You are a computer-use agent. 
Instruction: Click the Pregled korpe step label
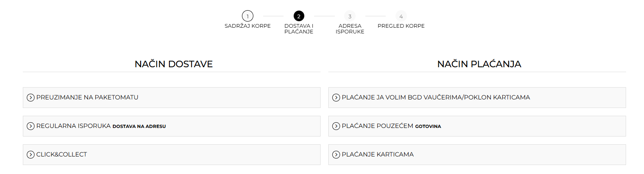pos(401,26)
